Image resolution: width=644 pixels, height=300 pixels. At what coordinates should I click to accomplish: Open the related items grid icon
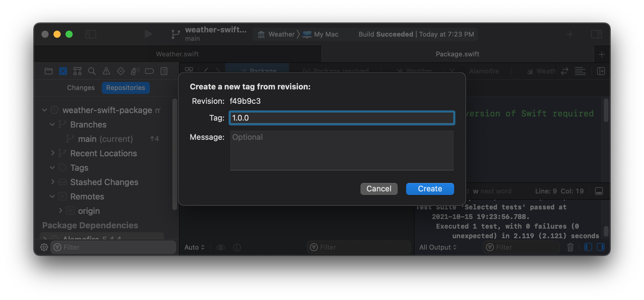click(189, 70)
